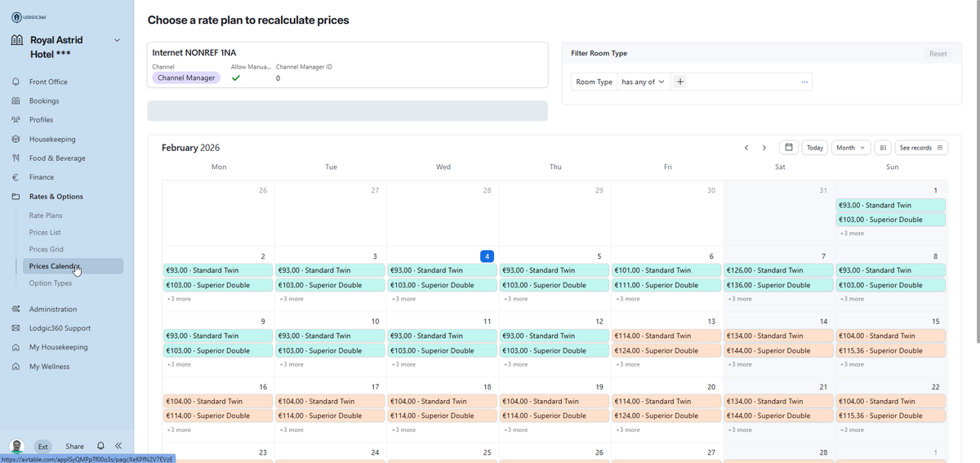Click the Food & Beverage utensils icon
The width and height of the screenshot is (980, 463).
pos(16,158)
